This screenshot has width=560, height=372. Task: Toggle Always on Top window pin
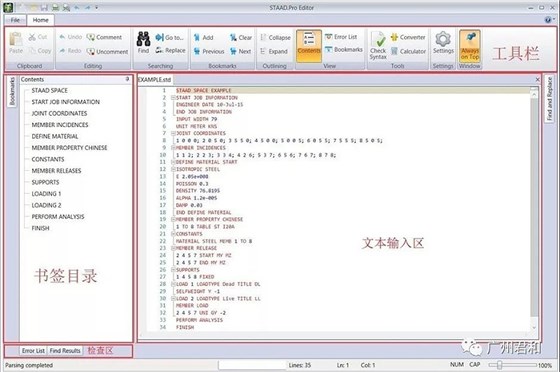[470, 45]
